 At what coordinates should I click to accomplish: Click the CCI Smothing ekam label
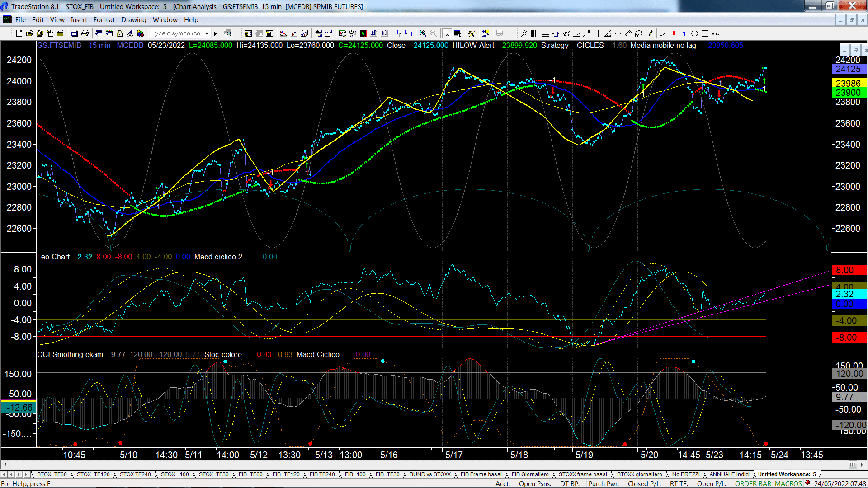click(x=70, y=354)
